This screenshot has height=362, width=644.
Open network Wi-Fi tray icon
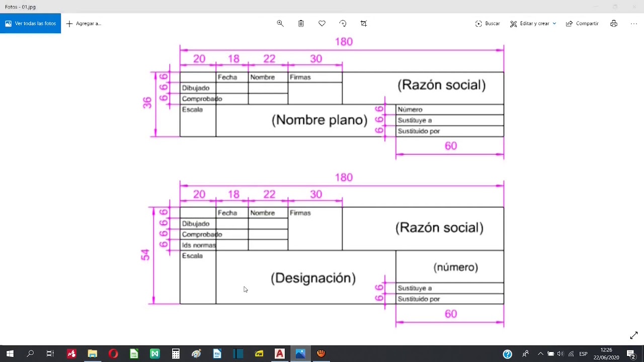coord(571,354)
